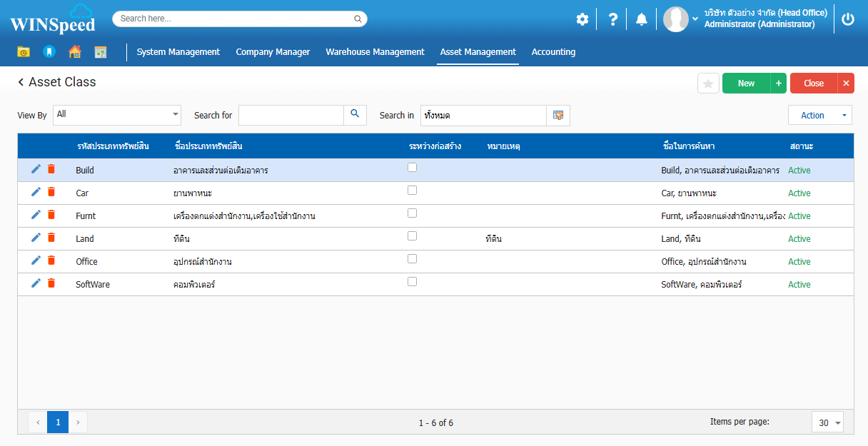Click the blue bookmark icon
Viewport: 868px width, 446px height.
[x=49, y=51]
